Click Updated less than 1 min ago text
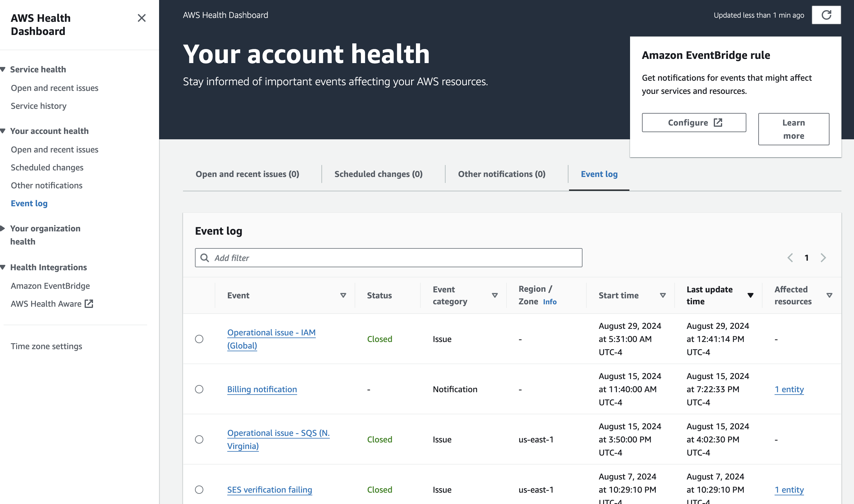Screen dimensions: 854x504 coord(759,15)
